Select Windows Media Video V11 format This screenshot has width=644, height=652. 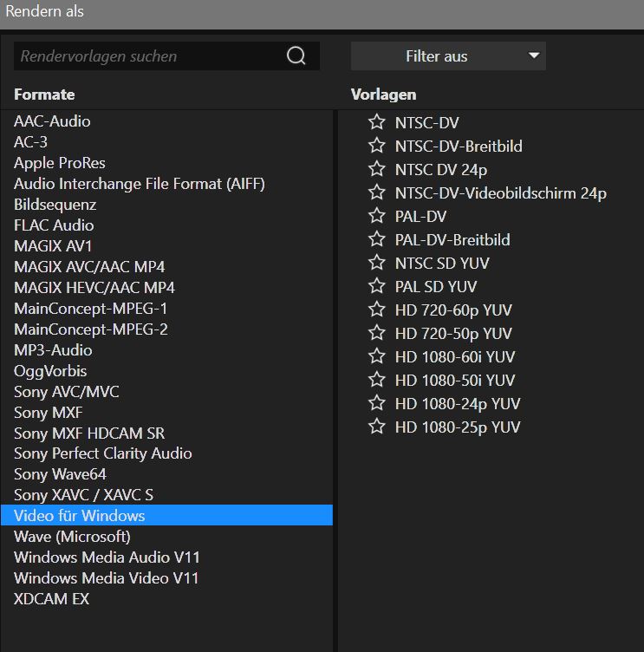tap(107, 578)
